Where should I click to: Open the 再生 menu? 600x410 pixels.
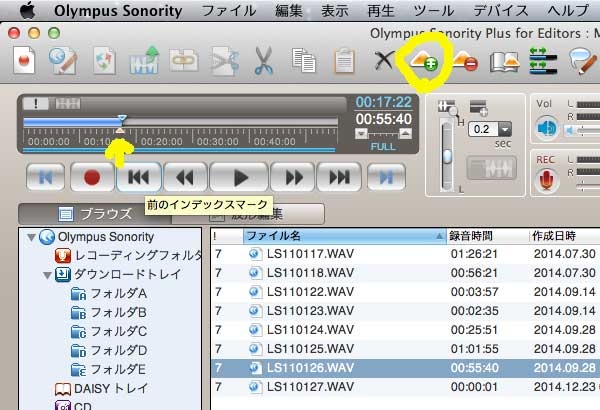coord(381,11)
